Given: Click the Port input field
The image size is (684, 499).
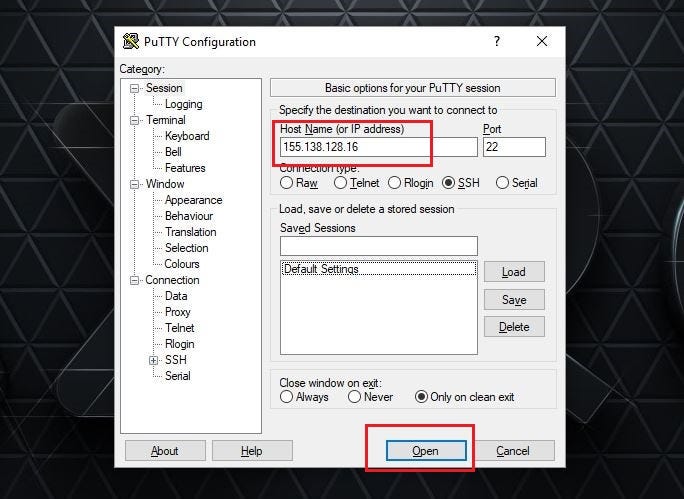Looking at the screenshot, I should pos(514,147).
